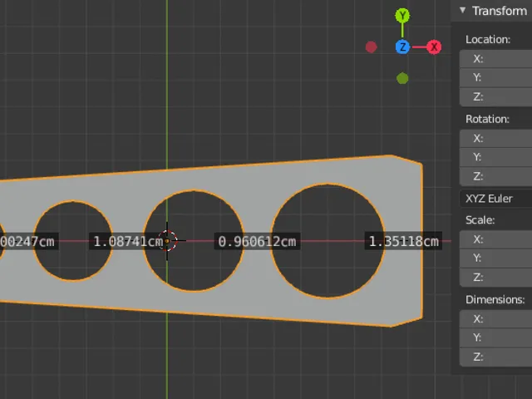Screen dimensions: 532x399
Task: Click the Rotation X field
Action: (495, 138)
